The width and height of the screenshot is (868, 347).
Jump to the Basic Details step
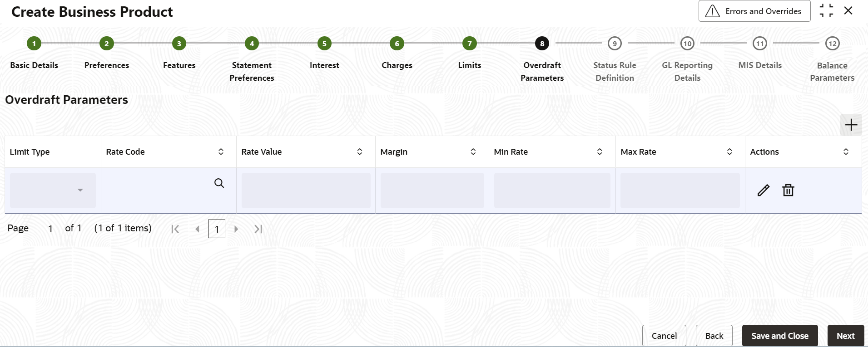(34, 44)
